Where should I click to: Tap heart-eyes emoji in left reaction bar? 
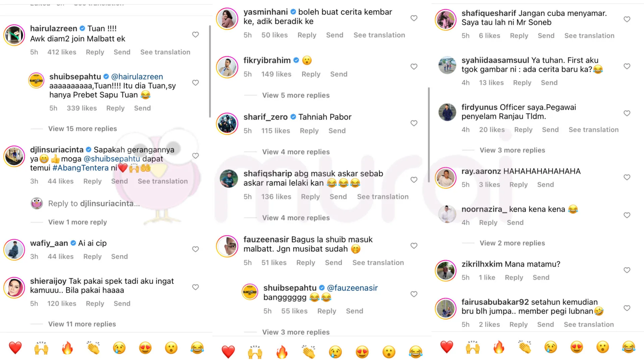click(x=145, y=348)
